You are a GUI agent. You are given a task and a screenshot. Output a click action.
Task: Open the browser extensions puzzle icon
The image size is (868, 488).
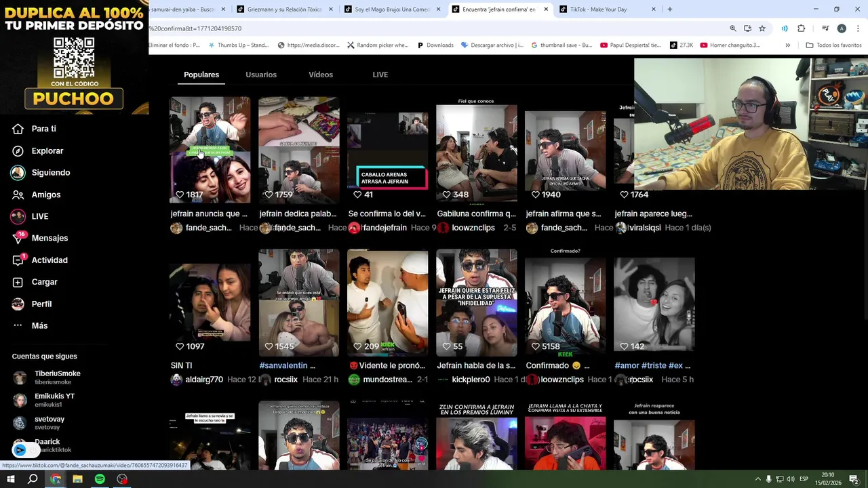click(801, 28)
